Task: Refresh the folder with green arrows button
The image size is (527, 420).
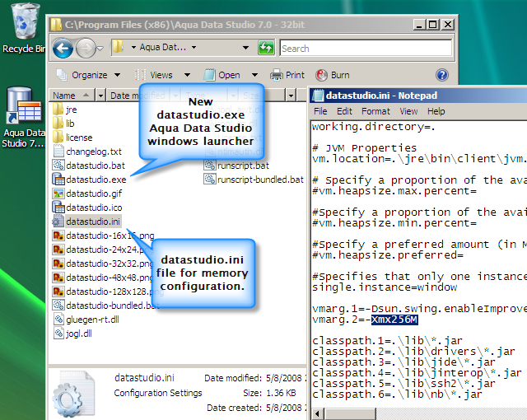Action: [266, 48]
